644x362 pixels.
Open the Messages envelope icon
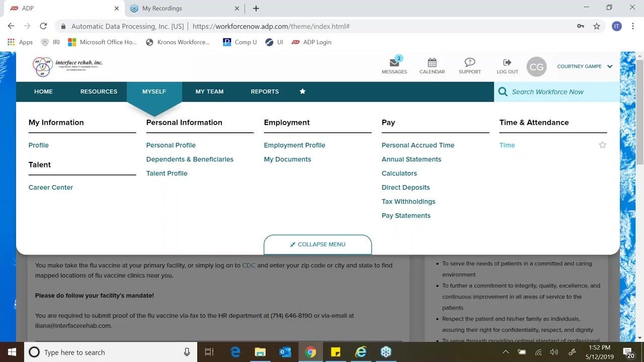coord(394,62)
